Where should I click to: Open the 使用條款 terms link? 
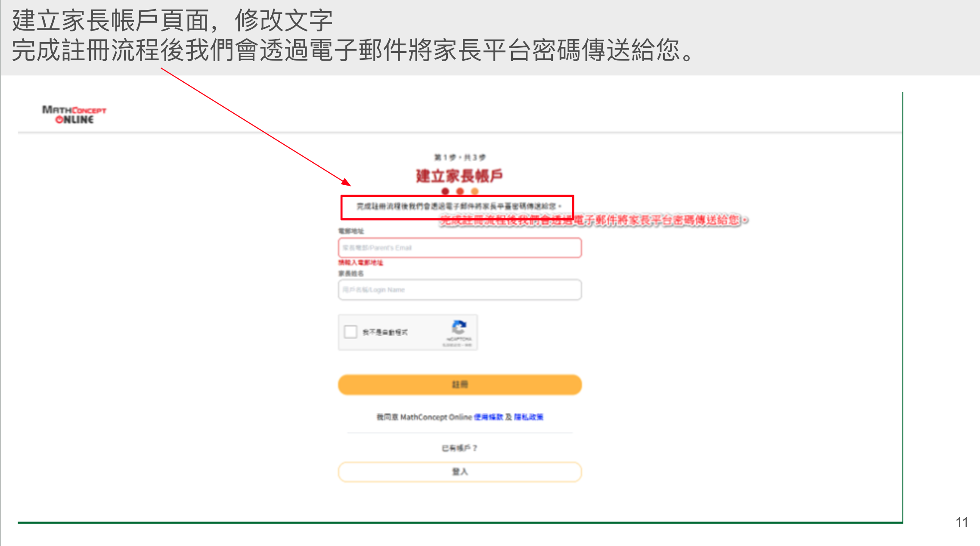[x=488, y=417]
